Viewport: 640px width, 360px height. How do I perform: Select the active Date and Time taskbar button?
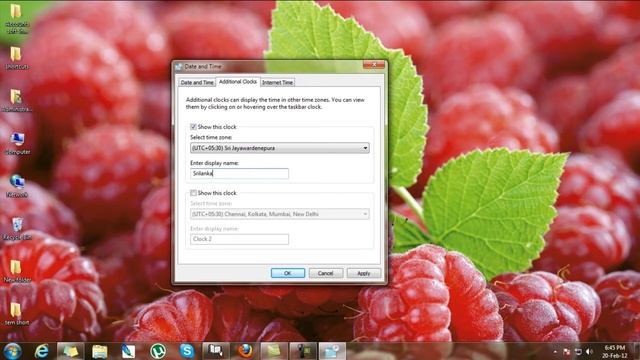[x=332, y=351]
